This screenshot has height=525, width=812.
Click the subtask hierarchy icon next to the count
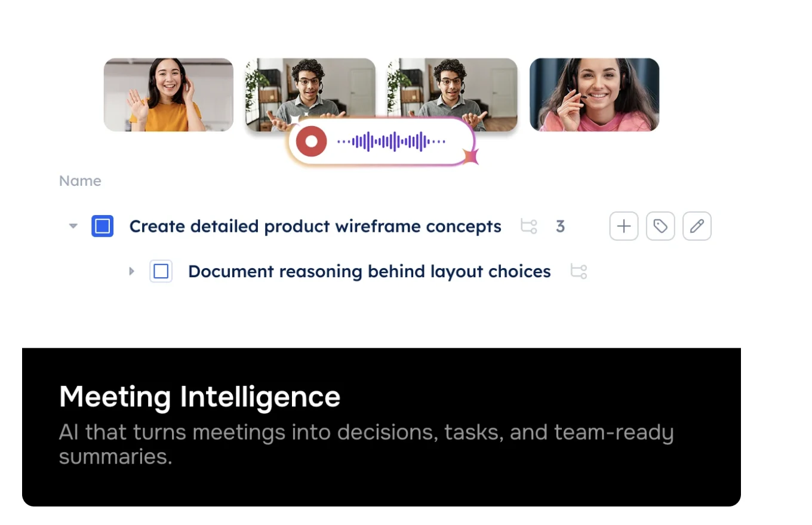coord(528,227)
